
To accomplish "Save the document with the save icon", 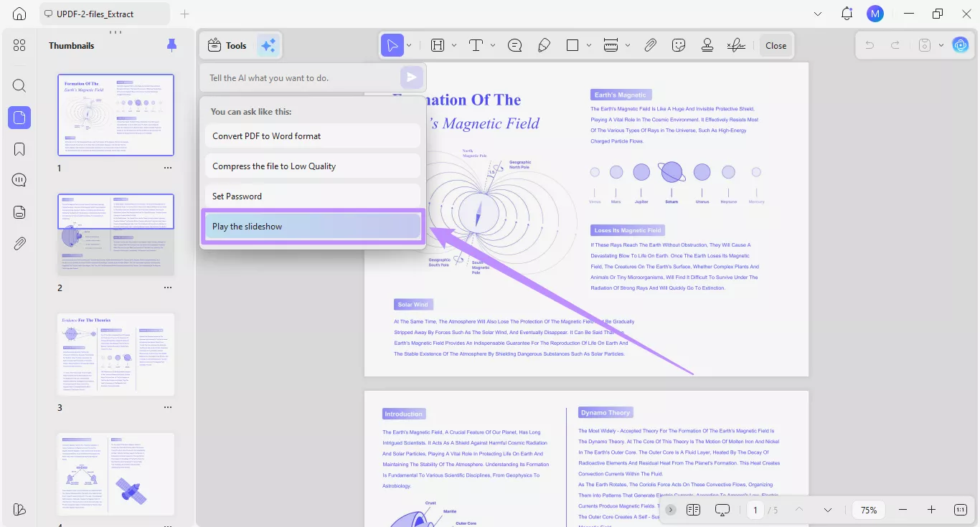I will (x=925, y=45).
